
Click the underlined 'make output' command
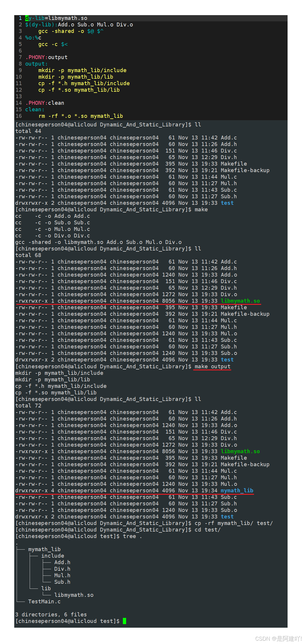pyautogui.click(x=212, y=367)
